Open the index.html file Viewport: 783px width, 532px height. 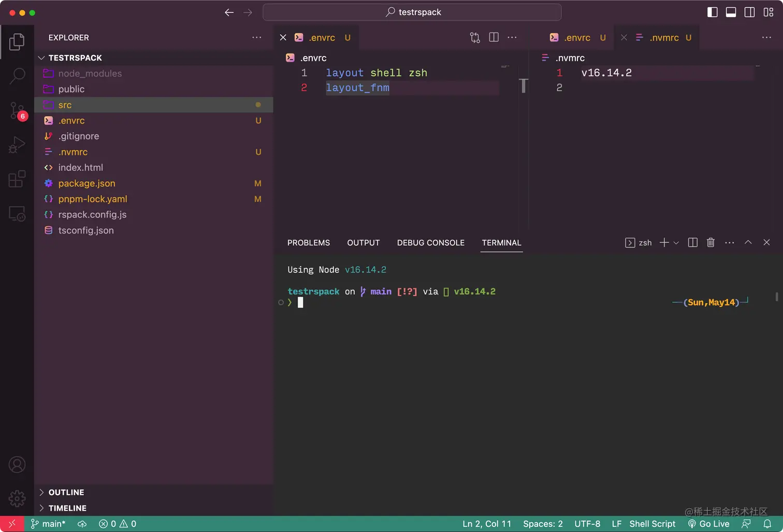pos(154,168)
